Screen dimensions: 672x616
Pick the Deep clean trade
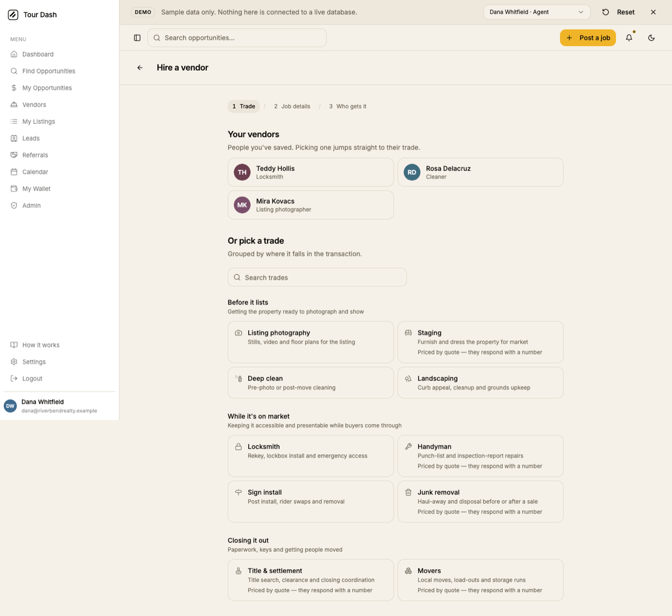tap(311, 383)
